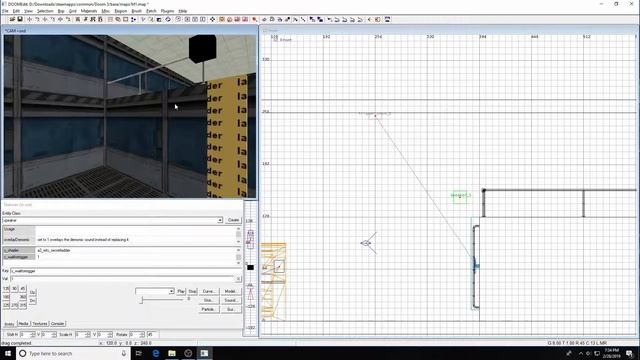
Task: Open the File menu
Action: [x=5, y=11]
